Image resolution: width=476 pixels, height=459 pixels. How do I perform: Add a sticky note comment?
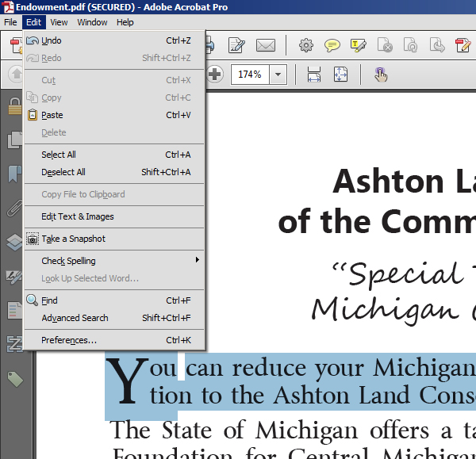[x=332, y=45]
